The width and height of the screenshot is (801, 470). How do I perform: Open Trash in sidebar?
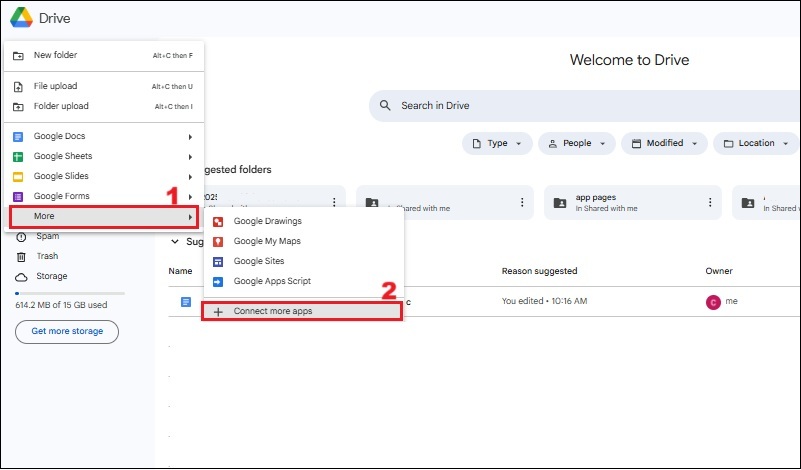[47, 256]
